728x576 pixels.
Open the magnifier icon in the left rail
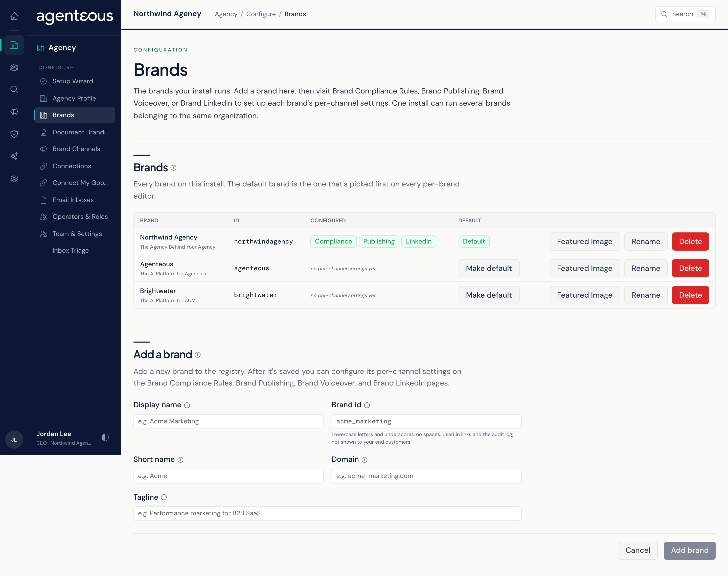(x=14, y=89)
